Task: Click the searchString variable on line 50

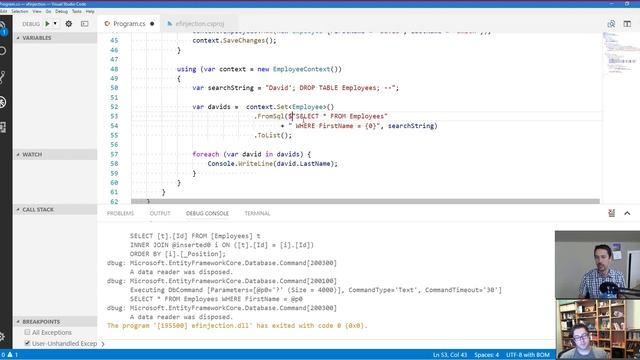Action: [231, 88]
